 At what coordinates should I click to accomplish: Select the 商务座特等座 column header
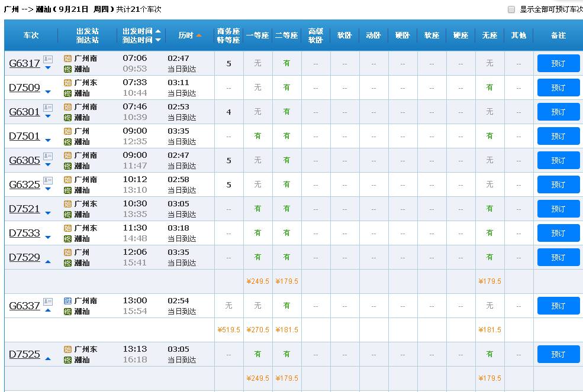[x=228, y=35]
